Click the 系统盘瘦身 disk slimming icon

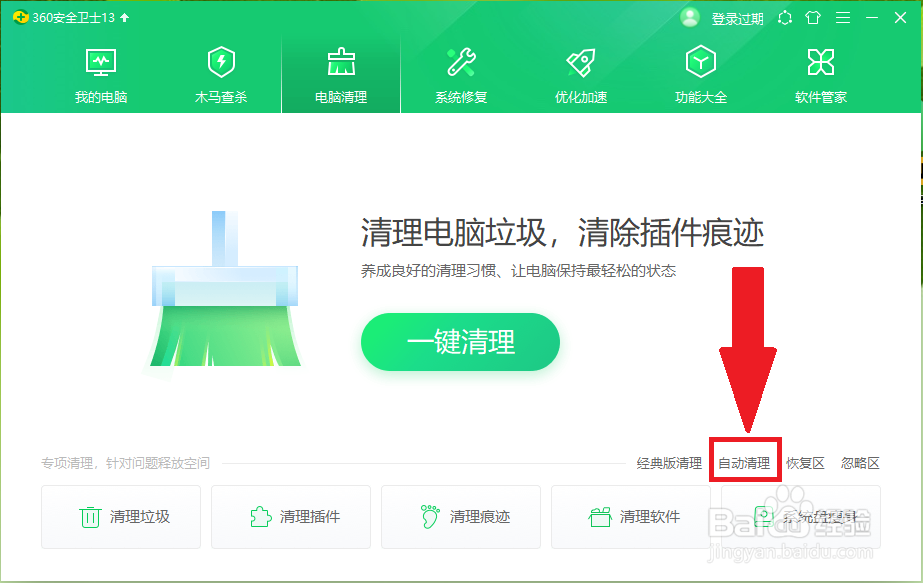[x=765, y=516]
